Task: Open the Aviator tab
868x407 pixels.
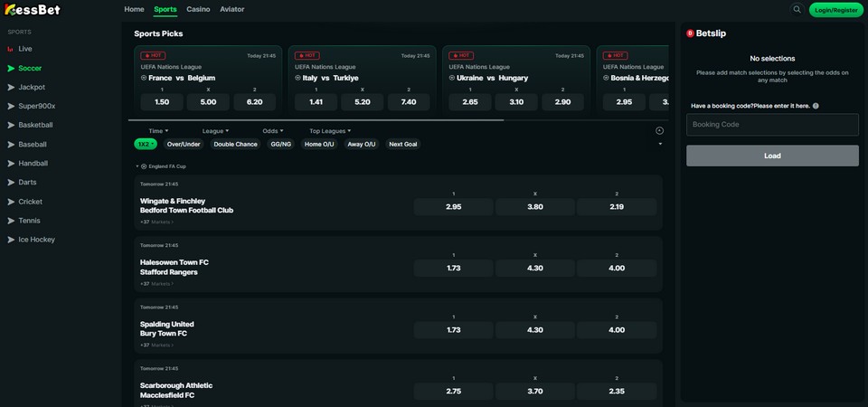Action: pyautogui.click(x=232, y=9)
